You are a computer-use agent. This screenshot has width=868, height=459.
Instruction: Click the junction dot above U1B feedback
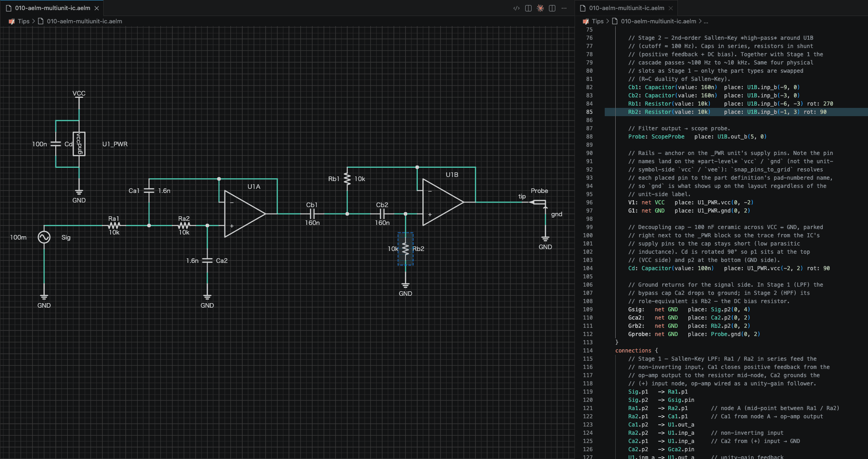point(417,167)
